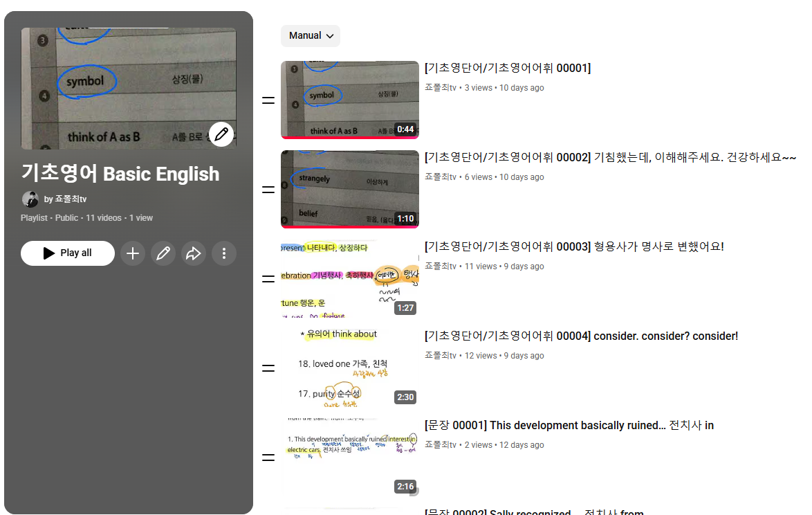Viewport: 812px width, 515px height.
Task: Open the 2:30 duration thumbnail video
Action: (350, 368)
